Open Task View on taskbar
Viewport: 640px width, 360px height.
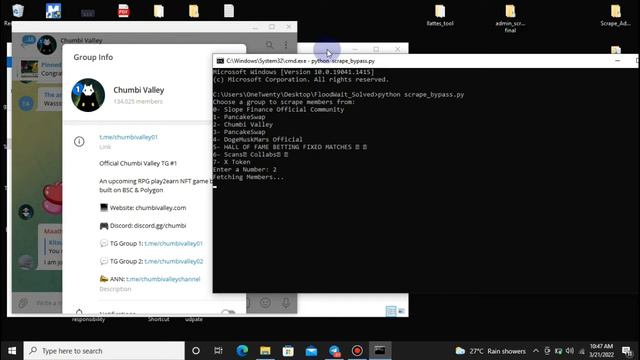(x=218, y=351)
